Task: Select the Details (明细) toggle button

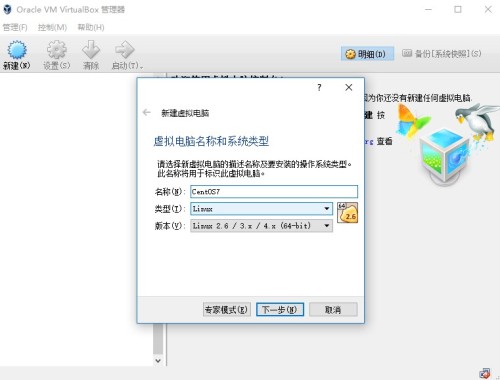Action: coord(367,54)
